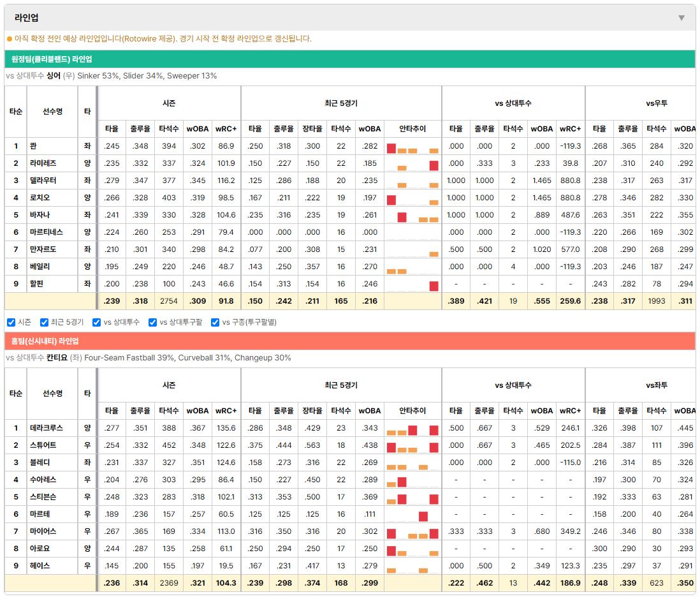Click 라미레즈's hit trend bars
This screenshot has height=599, width=700.
[x=412, y=163]
